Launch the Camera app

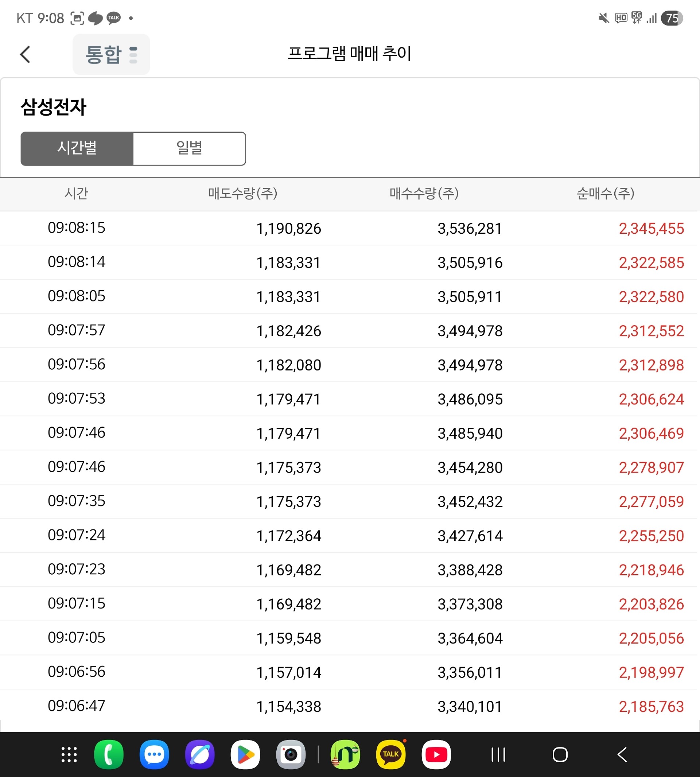(291, 754)
